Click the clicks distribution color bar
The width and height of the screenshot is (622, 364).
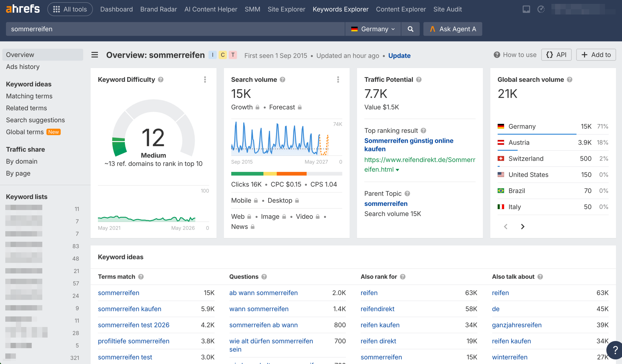point(286,174)
